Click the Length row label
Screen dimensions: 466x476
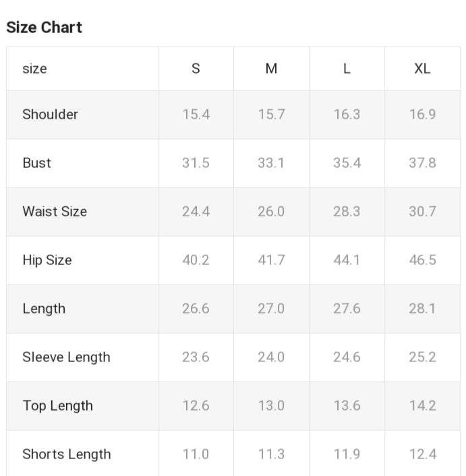[44, 309]
